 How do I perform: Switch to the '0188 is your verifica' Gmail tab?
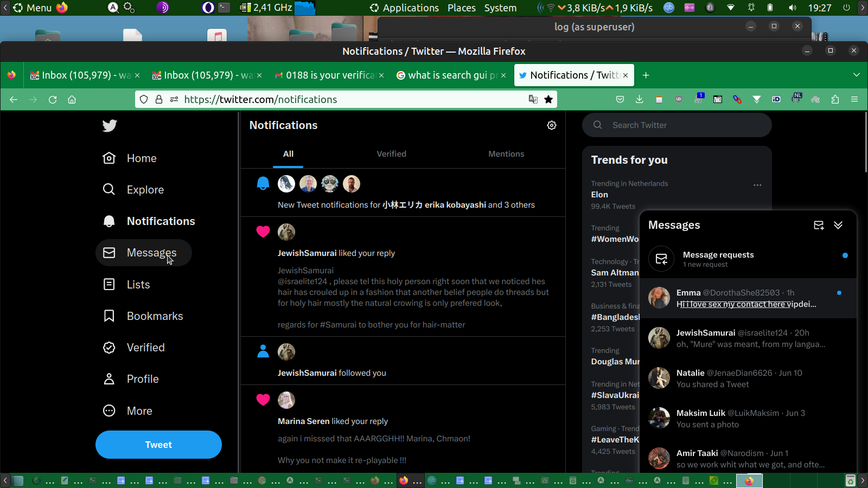pos(330,75)
